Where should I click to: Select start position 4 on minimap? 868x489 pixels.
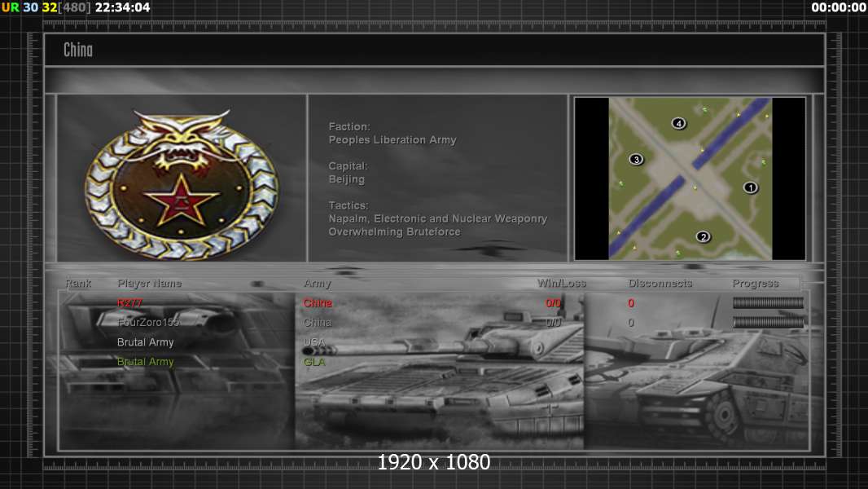point(678,124)
